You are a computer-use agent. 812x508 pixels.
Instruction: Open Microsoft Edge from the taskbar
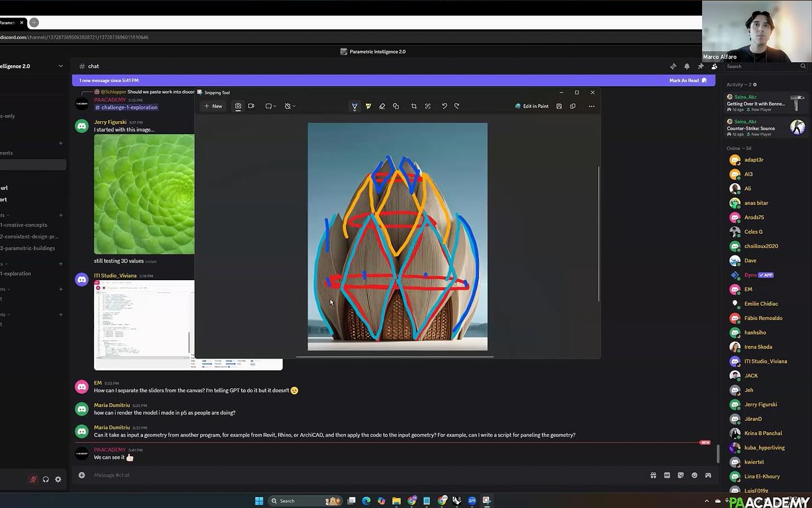(x=366, y=501)
